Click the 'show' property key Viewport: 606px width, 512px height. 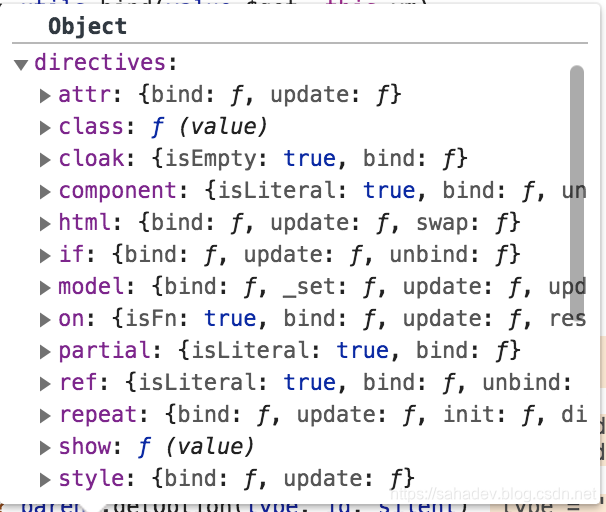pos(85,447)
